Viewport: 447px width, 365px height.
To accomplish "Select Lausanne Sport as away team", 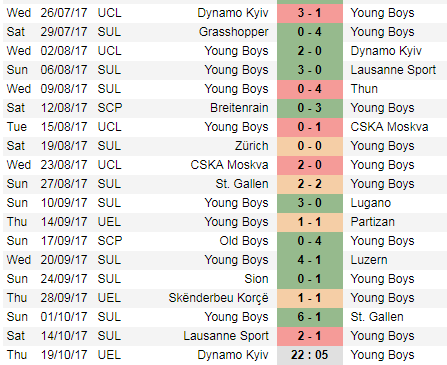I will click(x=393, y=70).
